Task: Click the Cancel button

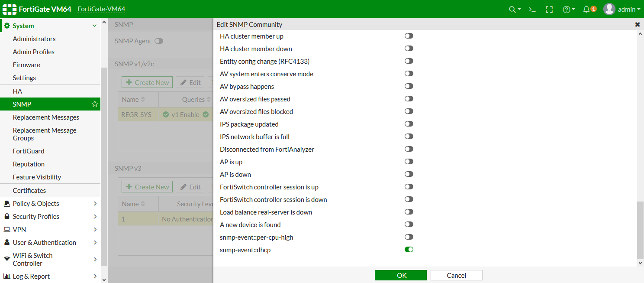Action: tap(456, 275)
